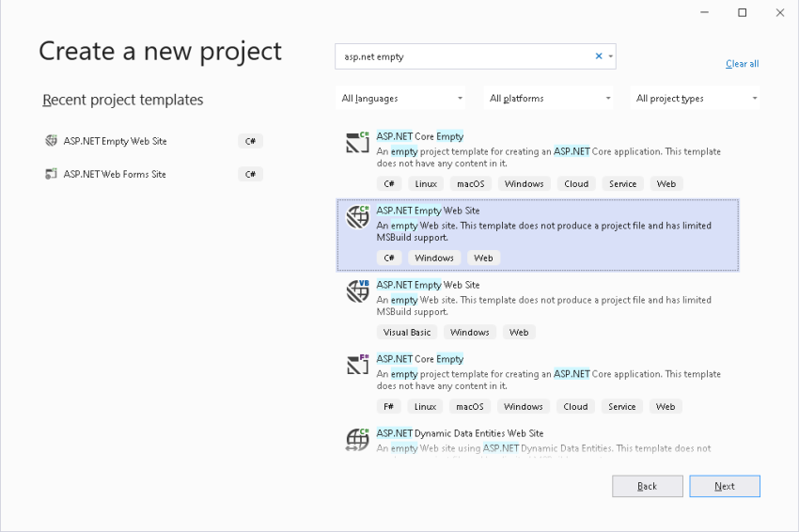This screenshot has width=799, height=532.
Task: Click the recent ASP.NET Empty Web Site icon
Action: (51, 141)
